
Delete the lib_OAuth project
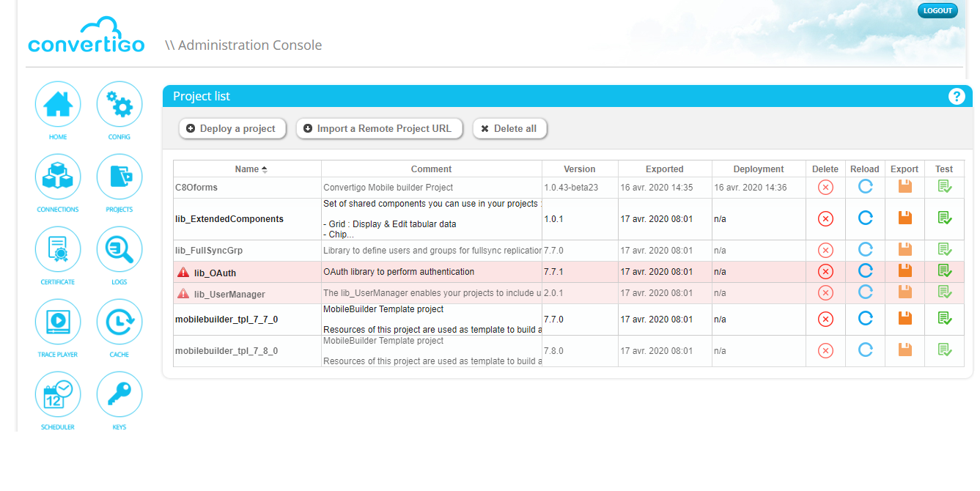(825, 272)
